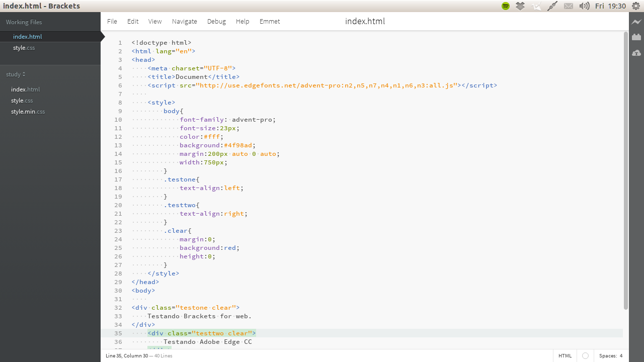The image size is (644, 362).
Task: Open the sound volume indicator
Action: click(584, 6)
